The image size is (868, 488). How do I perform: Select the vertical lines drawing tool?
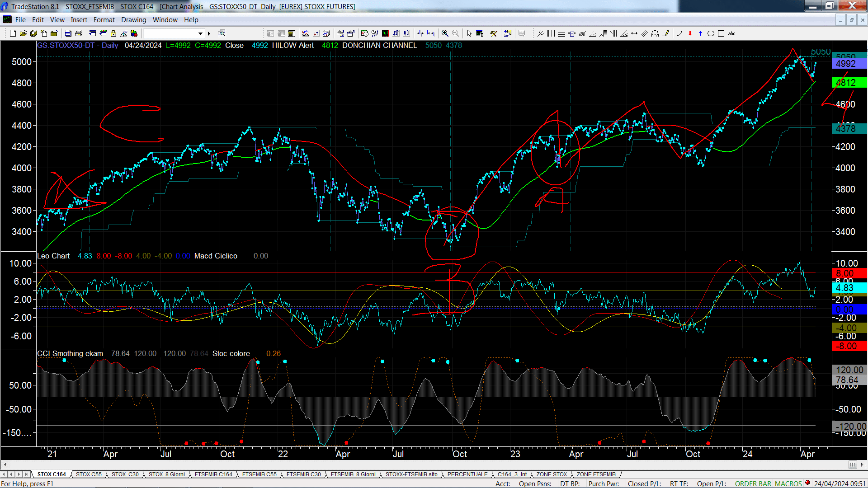(551, 33)
